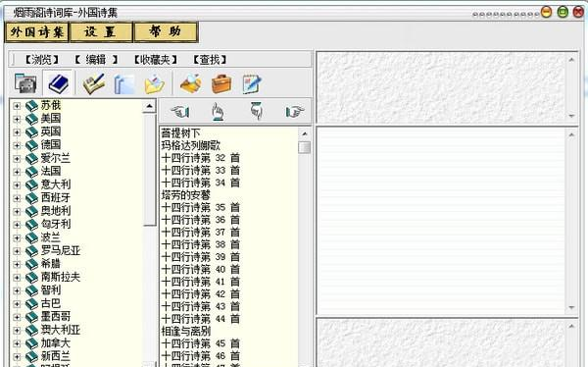Expand the 波兰 tree node
The height and width of the screenshot is (367, 588).
tap(17, 237)
